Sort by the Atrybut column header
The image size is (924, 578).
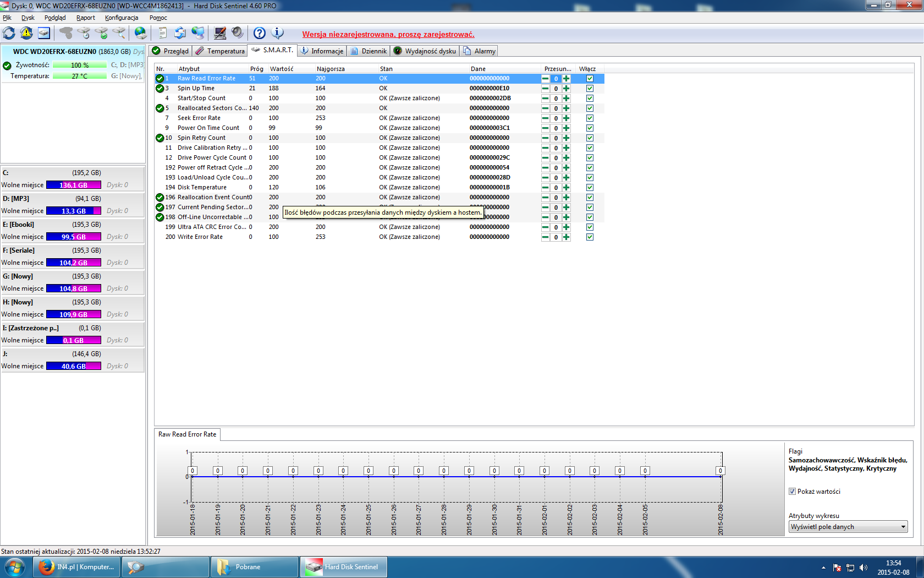coord(212,69)
